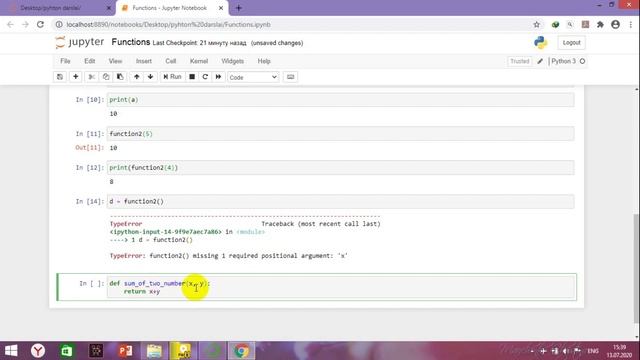
Task: Open the Chrome three-dot menu
Action: click(x=631, y=24)
